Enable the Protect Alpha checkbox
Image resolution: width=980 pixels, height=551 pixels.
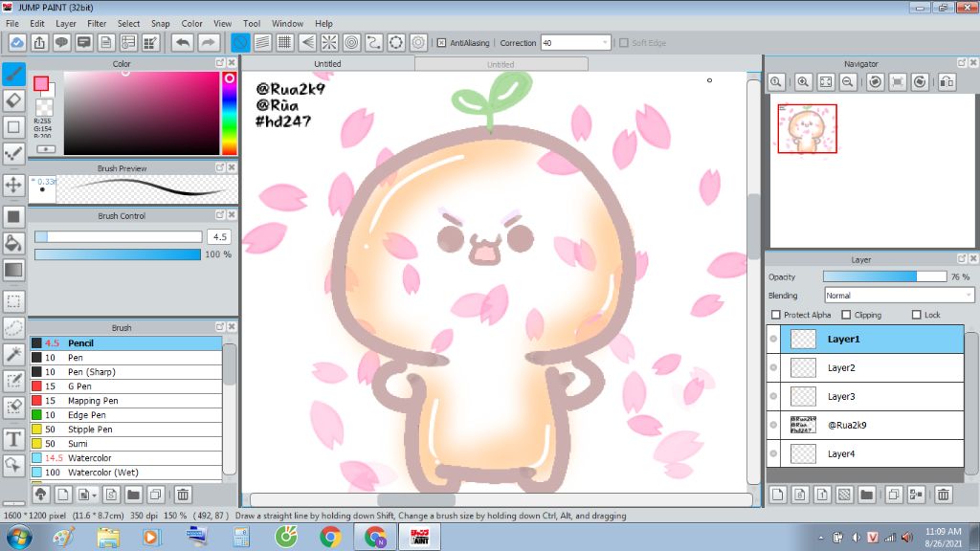click(x=776, y=315)
